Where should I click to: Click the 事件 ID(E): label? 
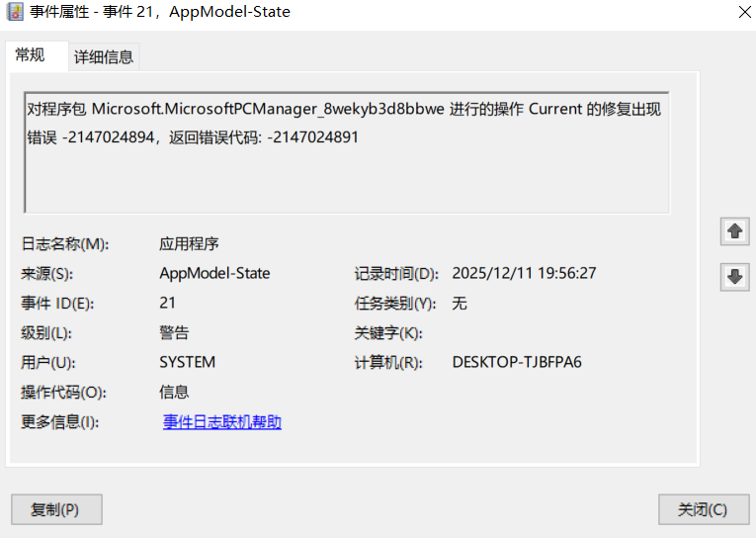coord(57,304)
